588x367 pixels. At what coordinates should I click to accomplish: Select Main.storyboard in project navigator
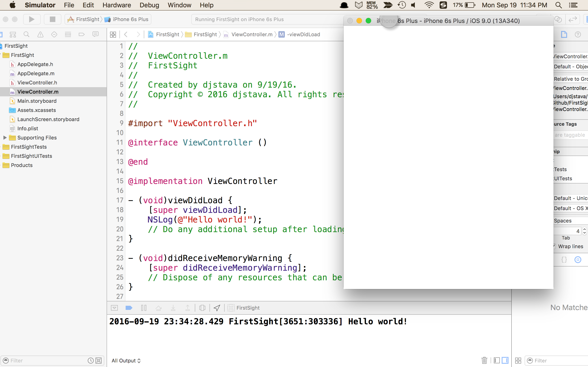(x=37, y=101)
